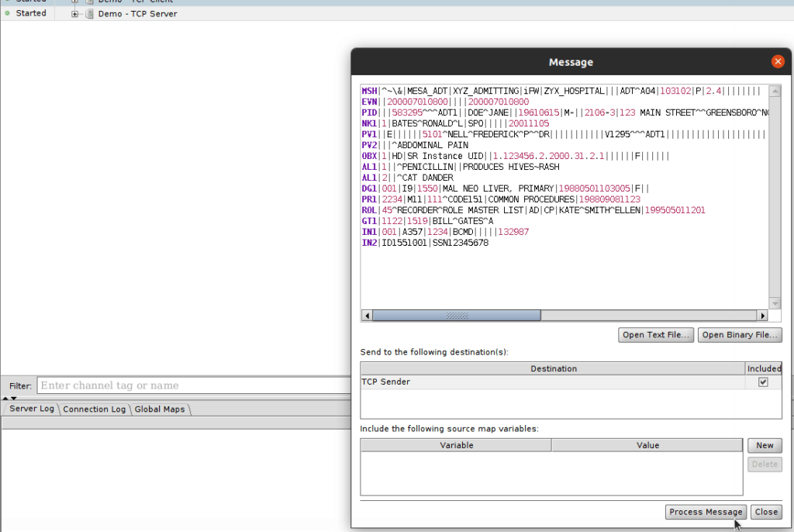794x532 pixels.
Task: Select the Server Log tab
Action: click(30, 409)
